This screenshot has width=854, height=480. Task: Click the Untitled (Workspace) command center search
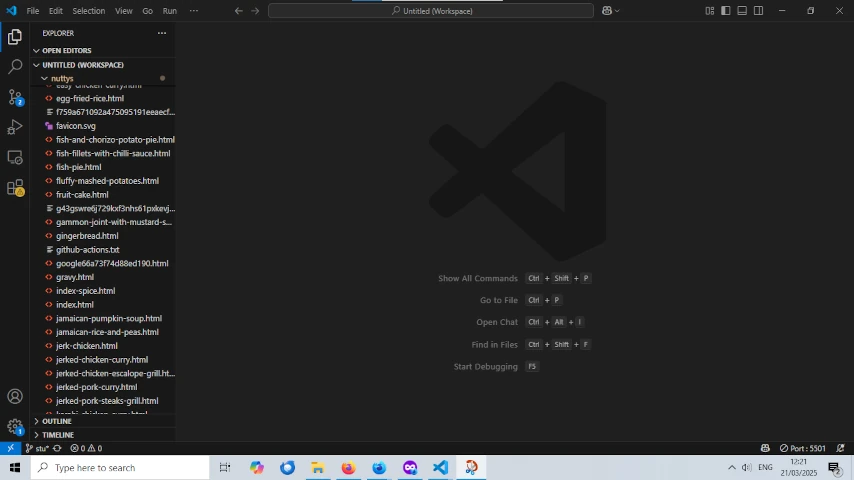coord(431,11)
